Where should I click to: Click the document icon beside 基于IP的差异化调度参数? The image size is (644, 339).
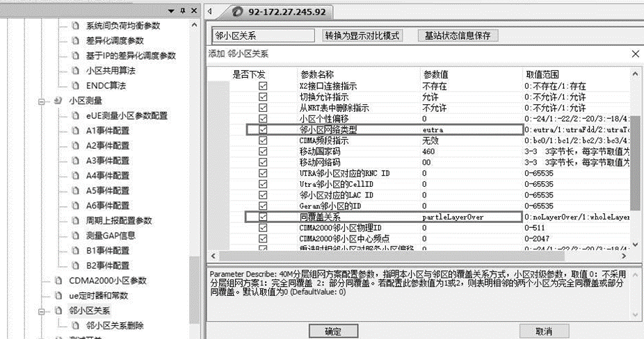pos(75,56)
